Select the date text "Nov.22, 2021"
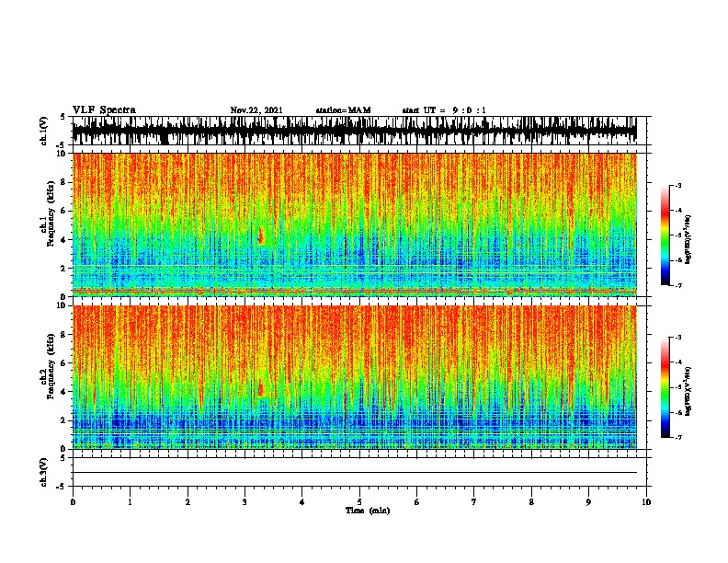Viewport: 728px width, 563px height. coord(256,110)
